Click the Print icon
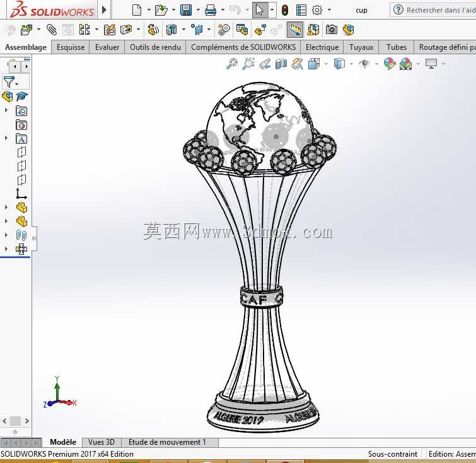The width and height of the screenshot is (476, 463). coord(211,10)
